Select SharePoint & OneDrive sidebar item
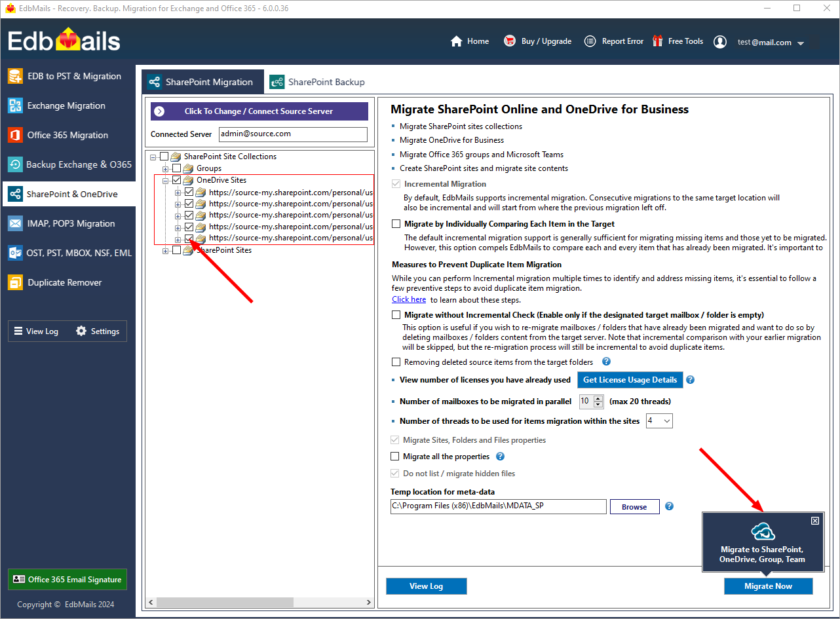 pyautogui.click(x=69, y=194)
